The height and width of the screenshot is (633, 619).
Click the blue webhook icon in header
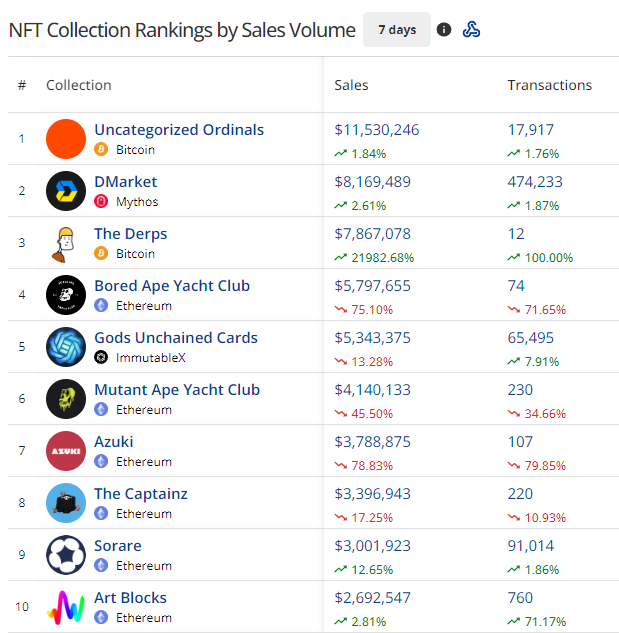coord(471,30)
